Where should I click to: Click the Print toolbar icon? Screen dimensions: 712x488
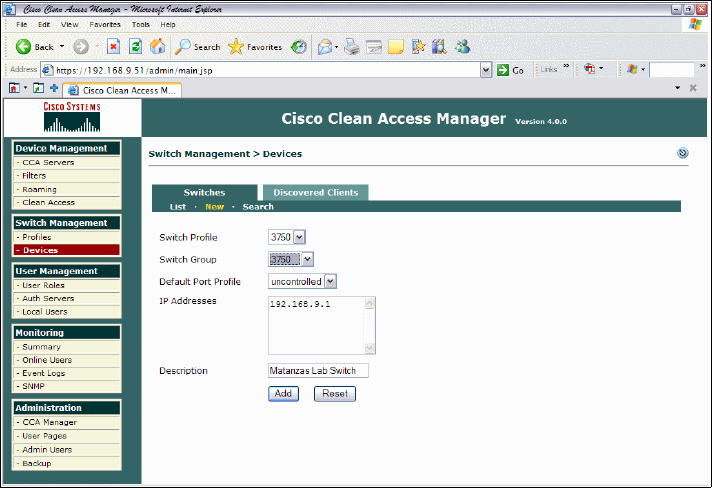pos(351,46)
